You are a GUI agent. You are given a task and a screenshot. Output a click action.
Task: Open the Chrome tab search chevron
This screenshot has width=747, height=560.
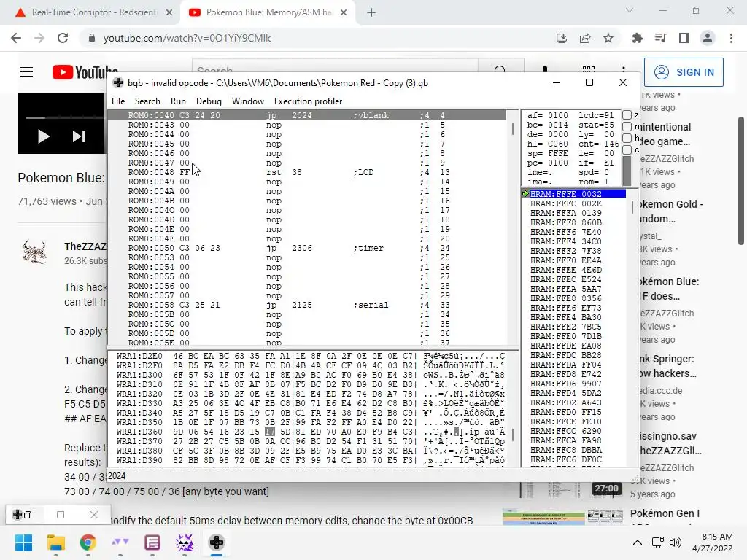point(630,10)
